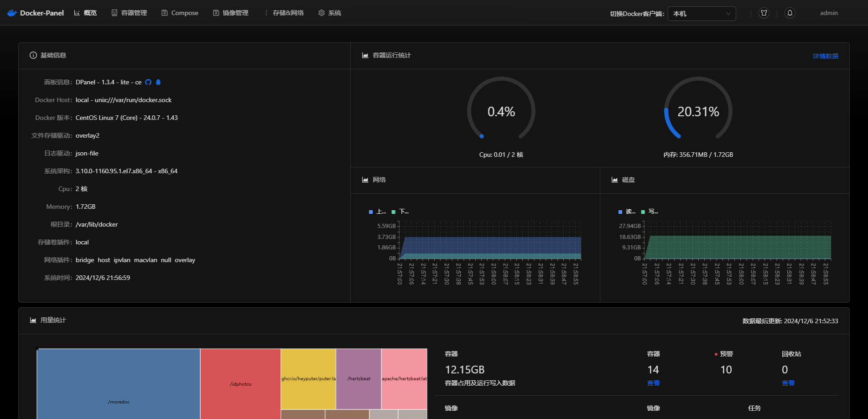The width and height of the screenshot is (868, 419).
Task: Open the 镜像管理 menu
Action: pos(231,13)
